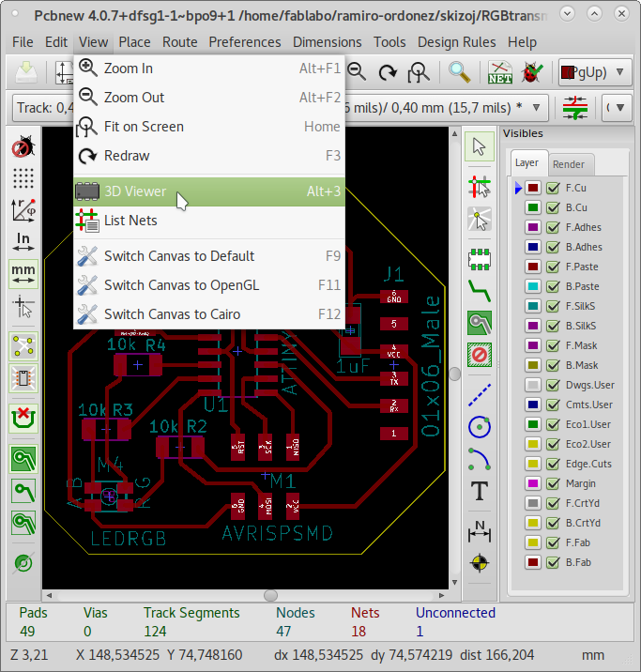Toggle F.SilkS layer visibility checkbox

tap(553, 306)
